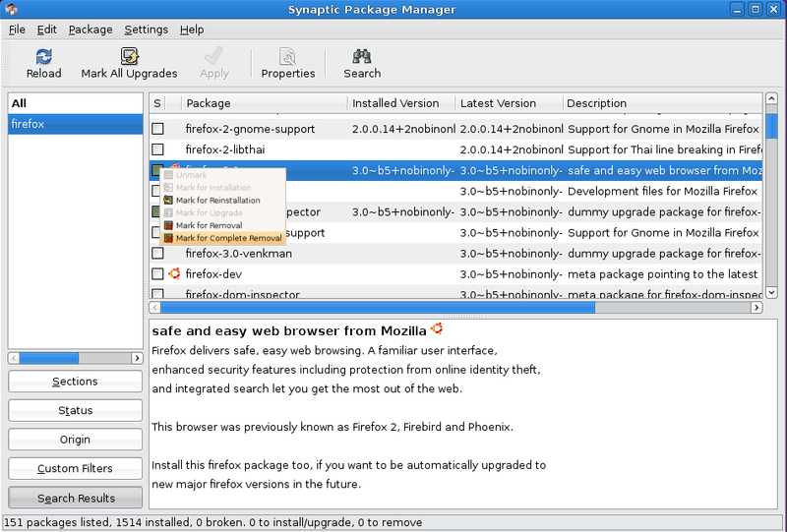Click the greyed Mark for Upgrade entry
Viewport: 787px width, 532px height.
click(x=223, y=212)
